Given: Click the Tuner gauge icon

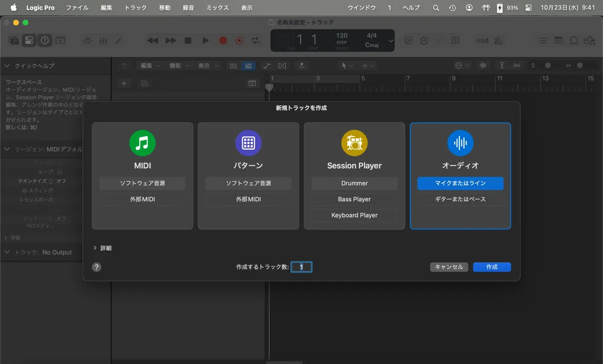Looking at the screenshot, I should click(x=424, y=41).
